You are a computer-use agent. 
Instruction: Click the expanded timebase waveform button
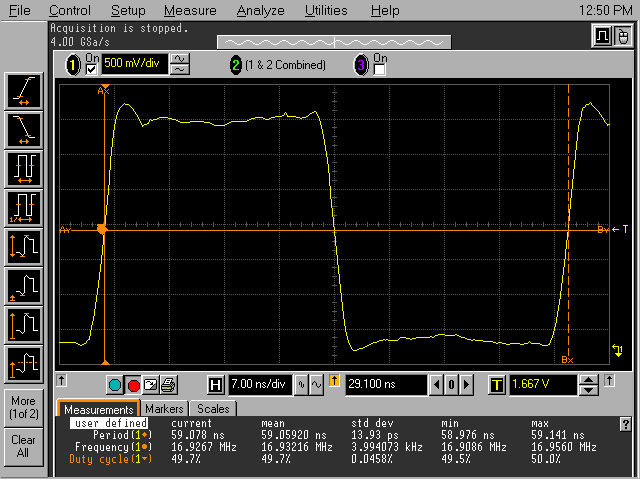click(316, 385)
